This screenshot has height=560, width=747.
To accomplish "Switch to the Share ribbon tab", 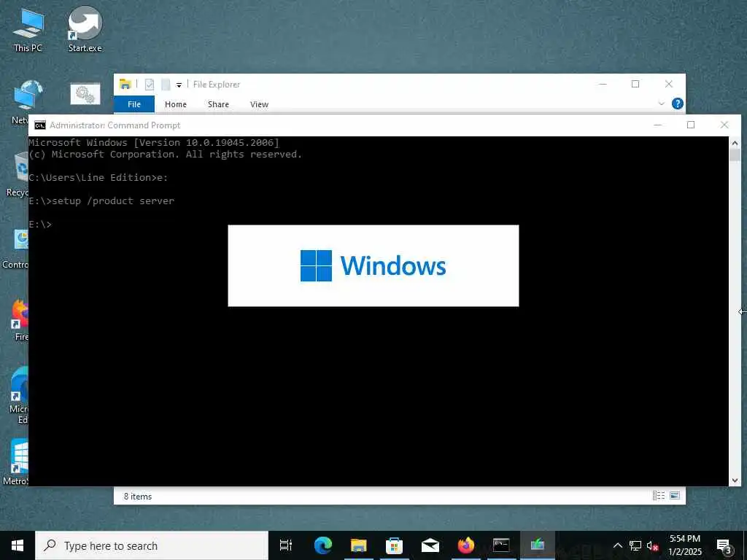I will pyautogui.click(x=218, y=104).
